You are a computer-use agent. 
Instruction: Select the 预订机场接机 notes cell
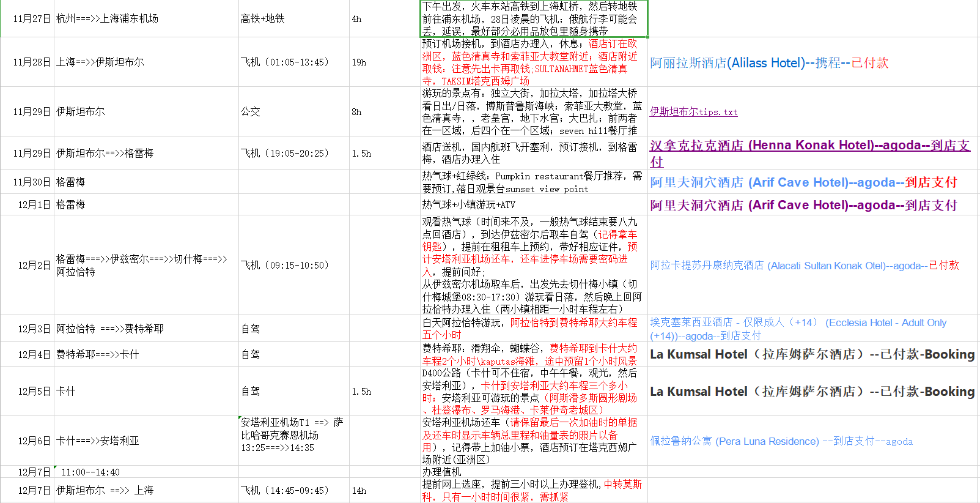pos(534,62)
